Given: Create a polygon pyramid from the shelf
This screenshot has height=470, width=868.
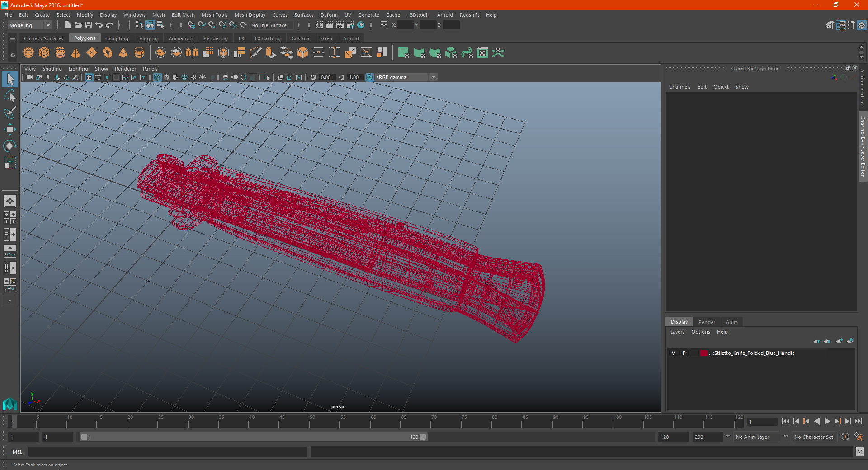Looking at the screenshot, I should tap(123, 53).
